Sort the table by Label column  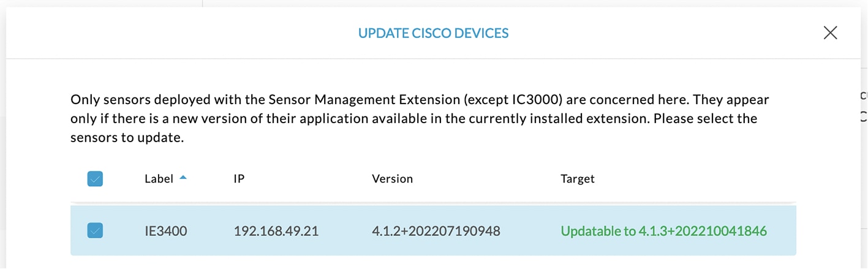(x=159, y=179)
